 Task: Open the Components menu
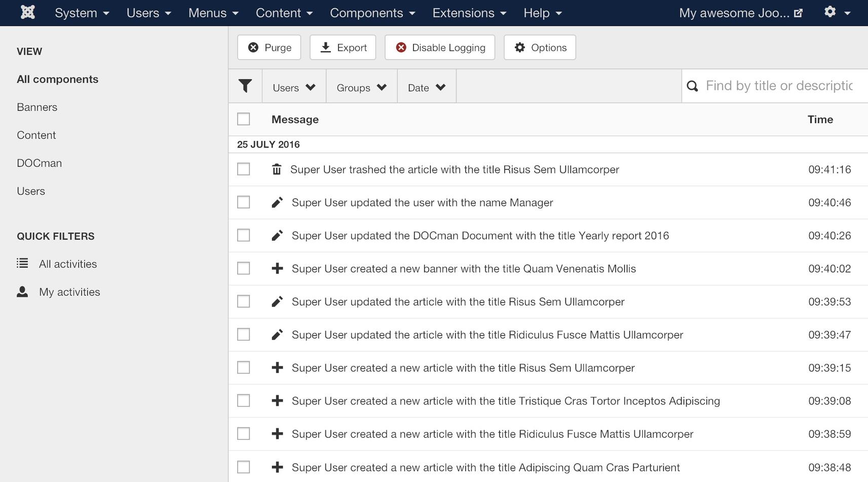coord(372,13)
